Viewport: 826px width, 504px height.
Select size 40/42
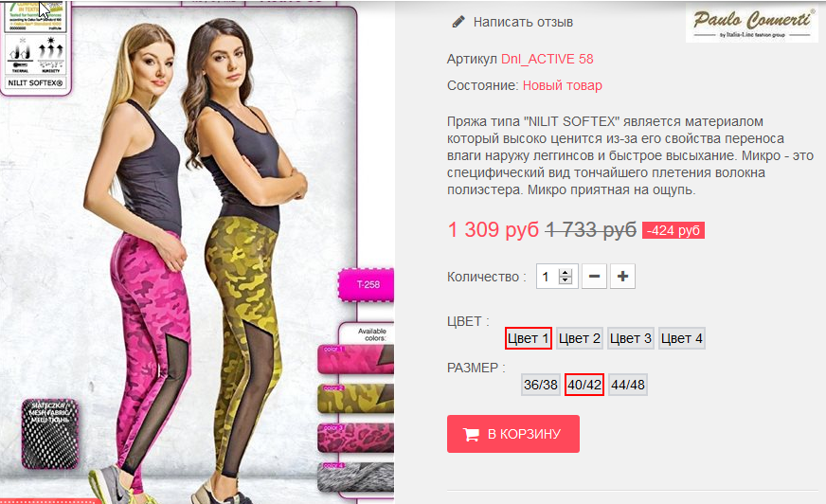(x=584, y=385)
